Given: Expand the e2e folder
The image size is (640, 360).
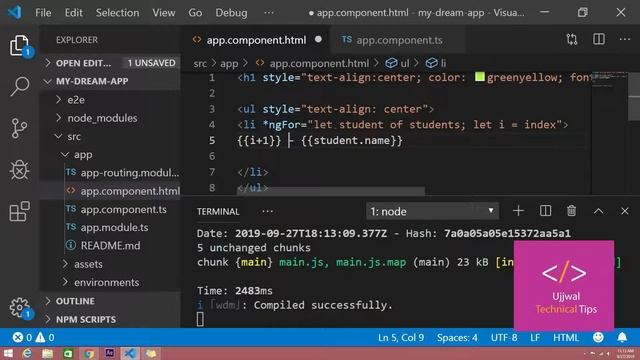Looking at the screenshot, I should coord(110,100).
